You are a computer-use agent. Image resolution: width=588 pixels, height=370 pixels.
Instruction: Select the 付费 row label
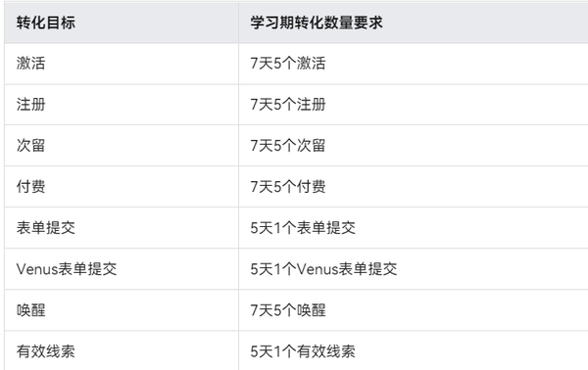click(30, 187)
